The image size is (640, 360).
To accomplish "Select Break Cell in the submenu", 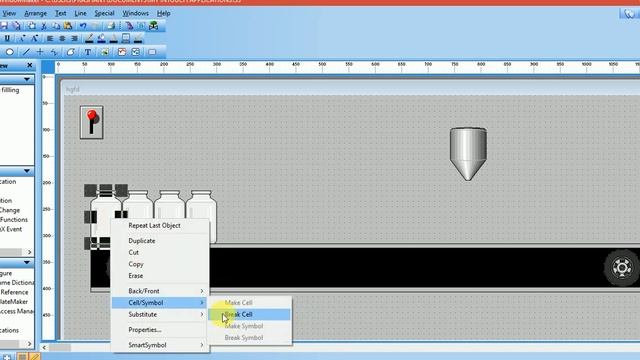I will pos(249,314).
